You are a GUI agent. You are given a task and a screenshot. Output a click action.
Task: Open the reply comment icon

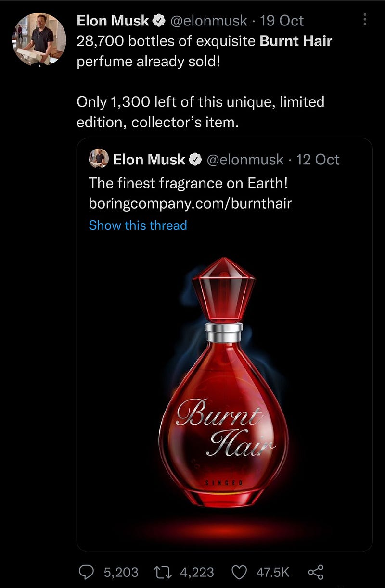point(88,572)
